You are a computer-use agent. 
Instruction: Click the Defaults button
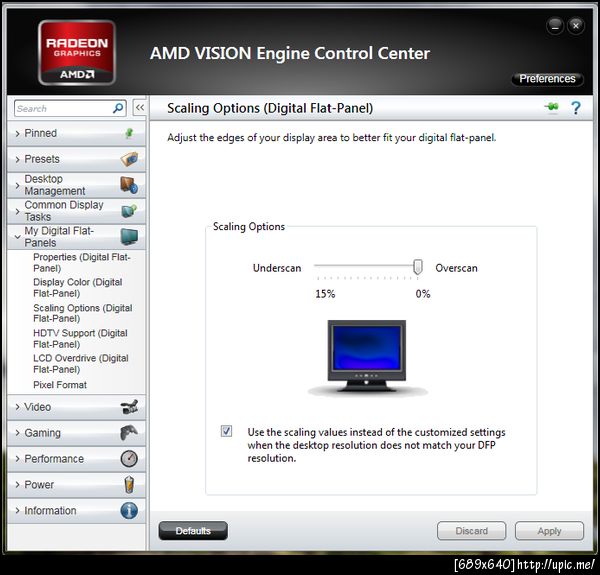(193, 531)
